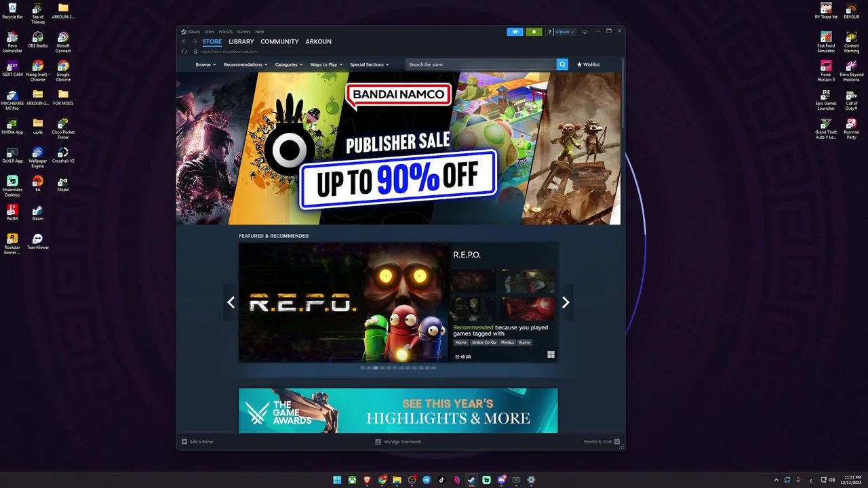Expand the Recommendations dropdown
Screen dimensions: 868x488
(x=245, y=64)
